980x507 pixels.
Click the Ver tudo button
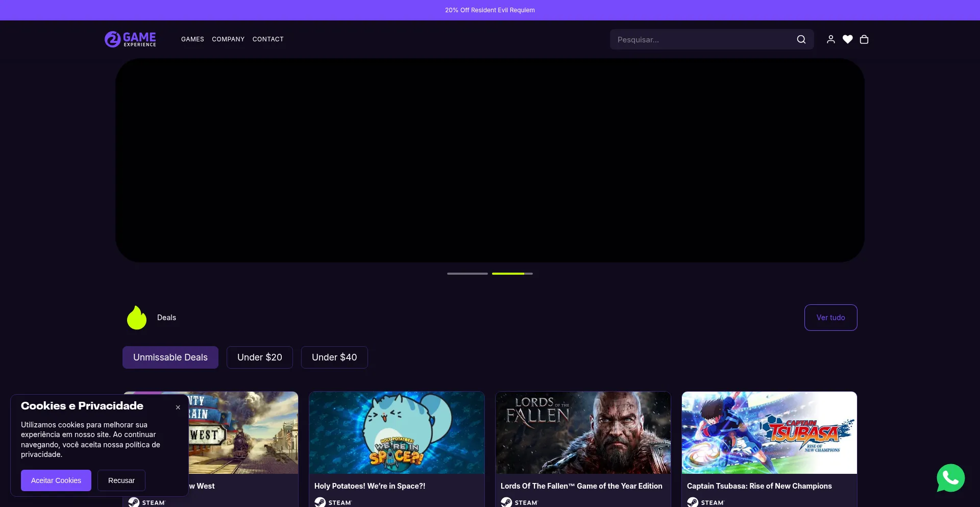[831, 318]
